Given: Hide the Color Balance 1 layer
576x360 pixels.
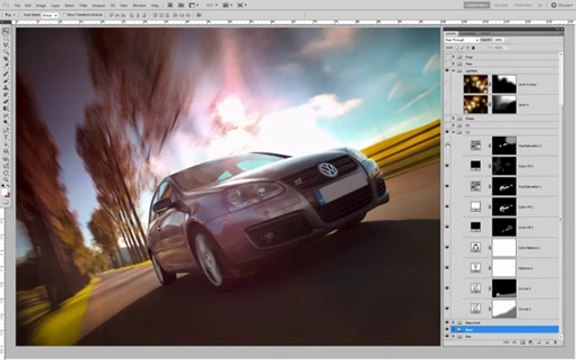Looking at the screenshot, I should coord(447,247).
